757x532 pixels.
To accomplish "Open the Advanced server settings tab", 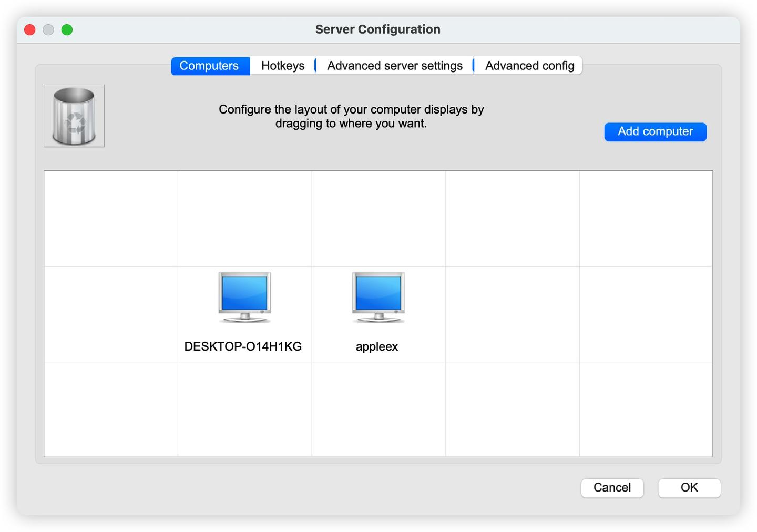I will [x=395, y=66].
